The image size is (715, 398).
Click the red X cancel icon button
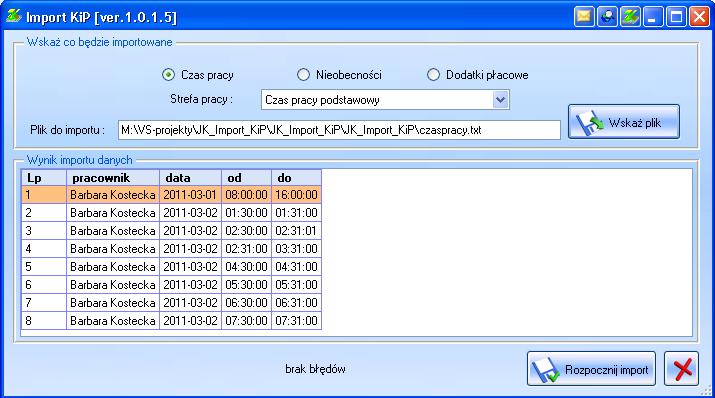682,368
